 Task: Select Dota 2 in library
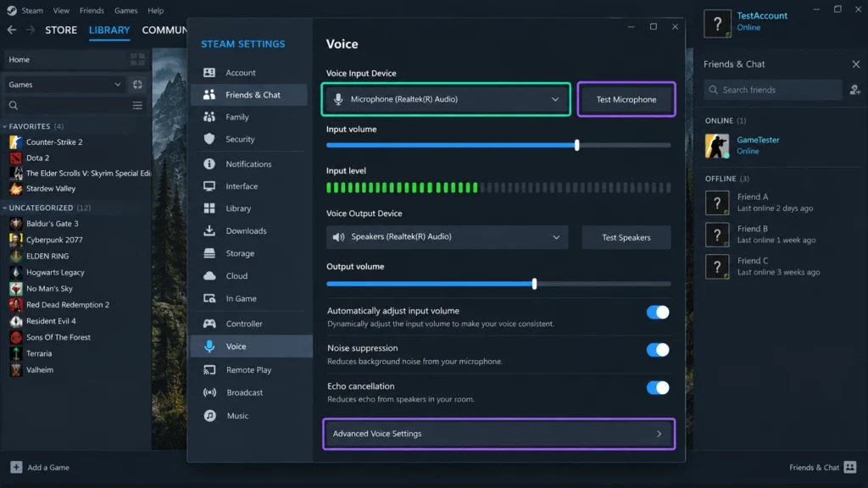pos(37,158)
